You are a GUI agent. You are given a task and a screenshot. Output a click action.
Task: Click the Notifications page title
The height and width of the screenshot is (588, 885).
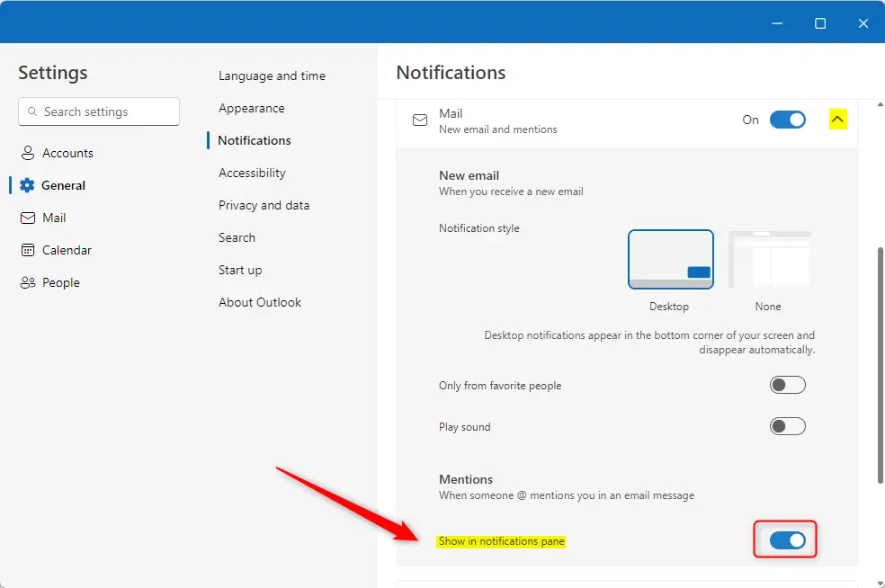point(451,73)
